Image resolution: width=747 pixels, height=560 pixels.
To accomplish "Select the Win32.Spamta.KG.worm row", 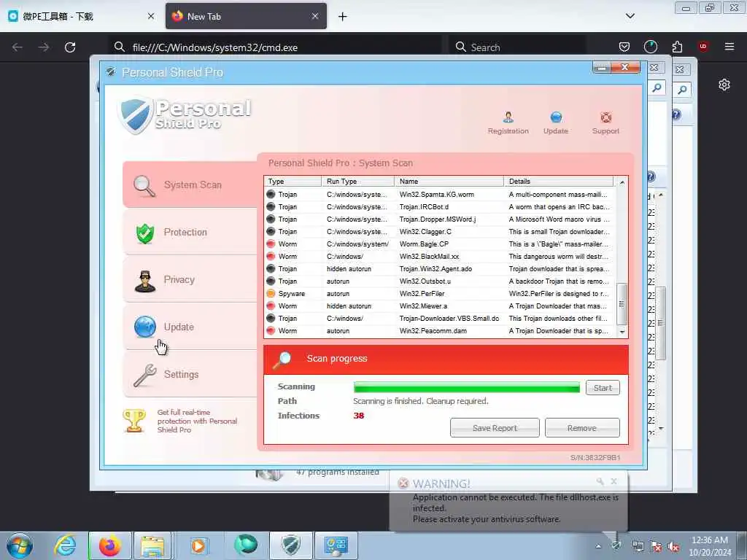I will pos(439,194).
